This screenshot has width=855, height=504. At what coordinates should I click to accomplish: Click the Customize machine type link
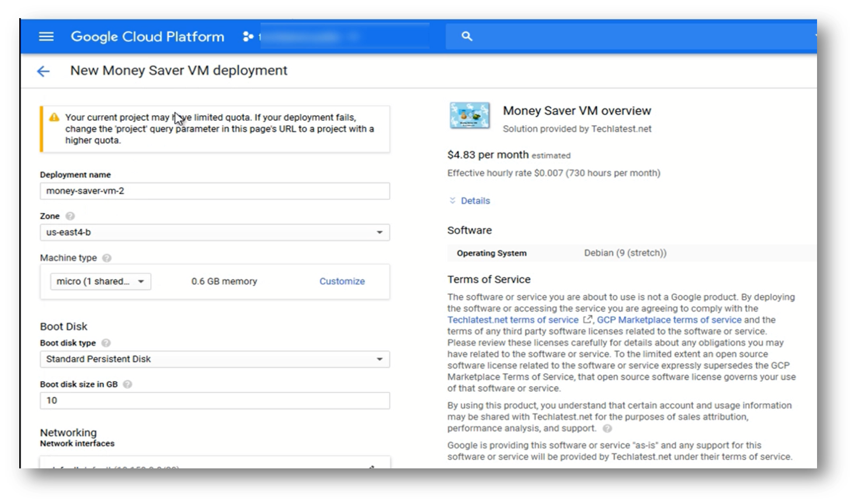click(342, 281)
